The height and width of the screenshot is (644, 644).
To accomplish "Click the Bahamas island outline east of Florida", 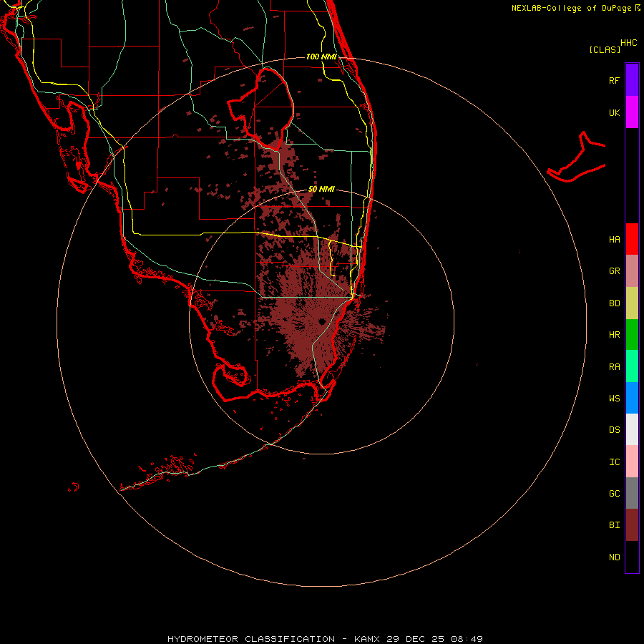I will [577, 157].
